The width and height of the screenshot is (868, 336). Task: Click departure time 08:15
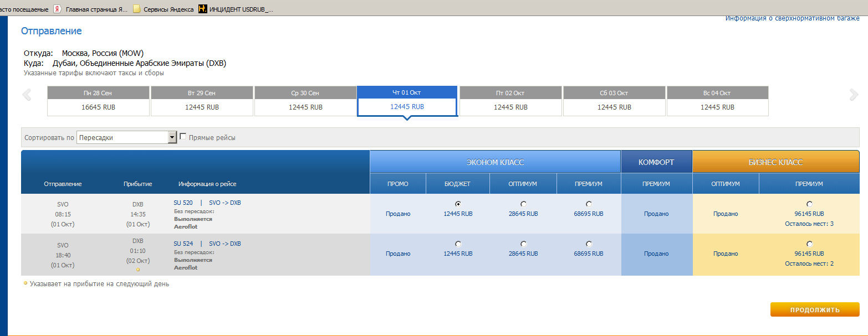click(x=63, y=214)
